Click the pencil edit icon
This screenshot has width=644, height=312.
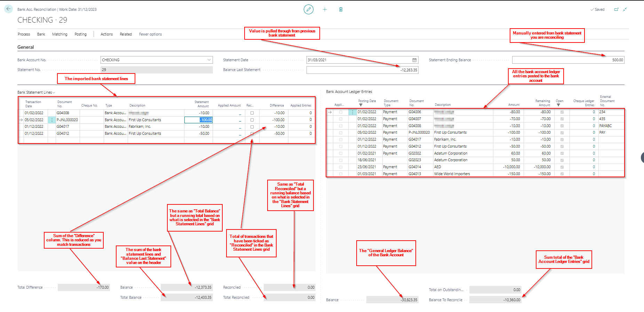308,9
